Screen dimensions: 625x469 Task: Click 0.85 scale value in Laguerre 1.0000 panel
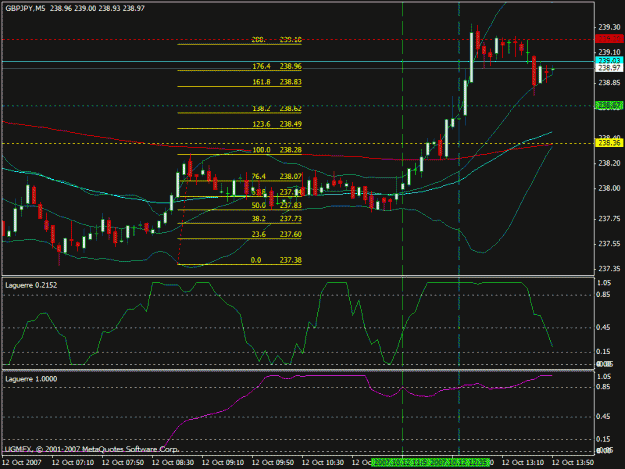[604, 387]
